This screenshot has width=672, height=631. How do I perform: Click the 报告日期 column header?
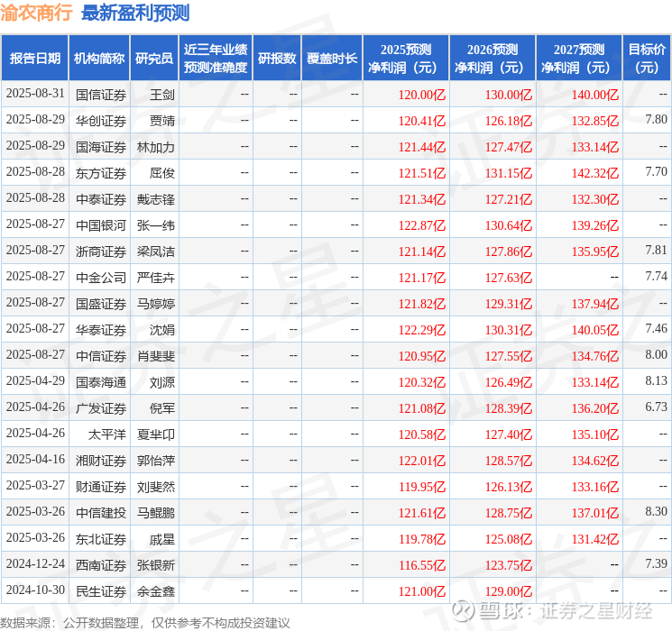pyautogui.click(x=34, y=59)
